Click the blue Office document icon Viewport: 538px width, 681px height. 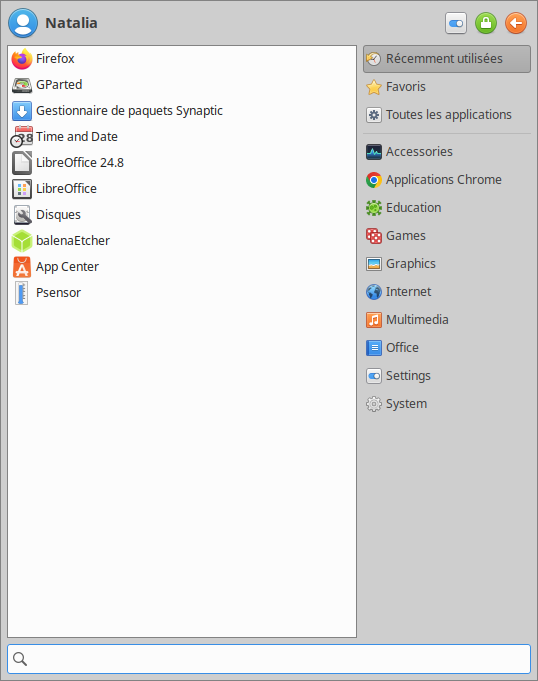pyautogui.click(x=373, y=348)
